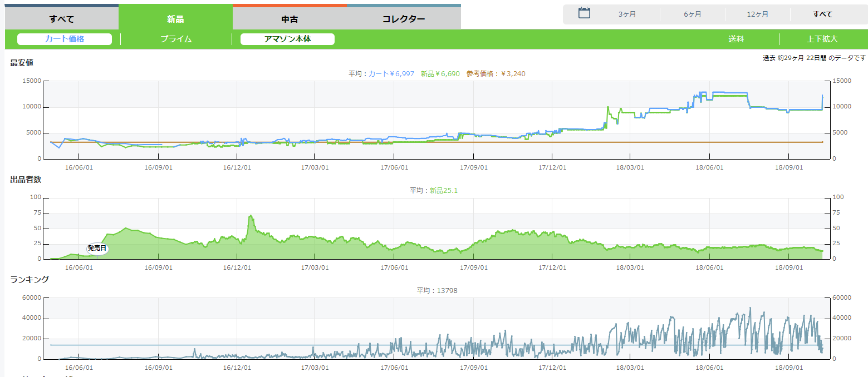Select the 6ヶ月 period range
The image size is (868, 377).
point(693,14)
